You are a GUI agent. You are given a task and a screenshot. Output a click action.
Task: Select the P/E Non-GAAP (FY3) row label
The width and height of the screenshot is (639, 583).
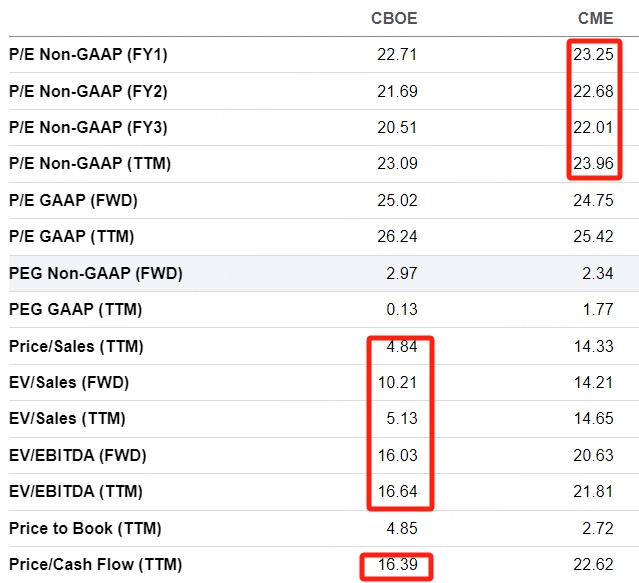coord(88,128)
